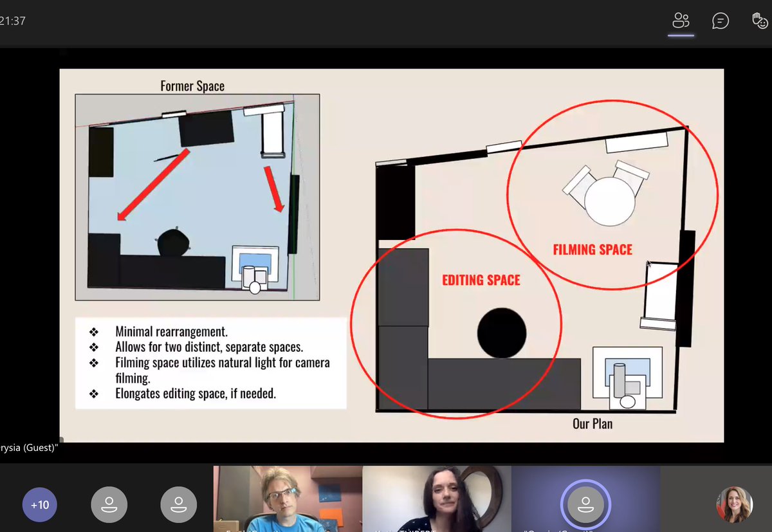
Task: Click 'Allows for two distinct, separate spaces.' bullet
Action: click(209, 347)
